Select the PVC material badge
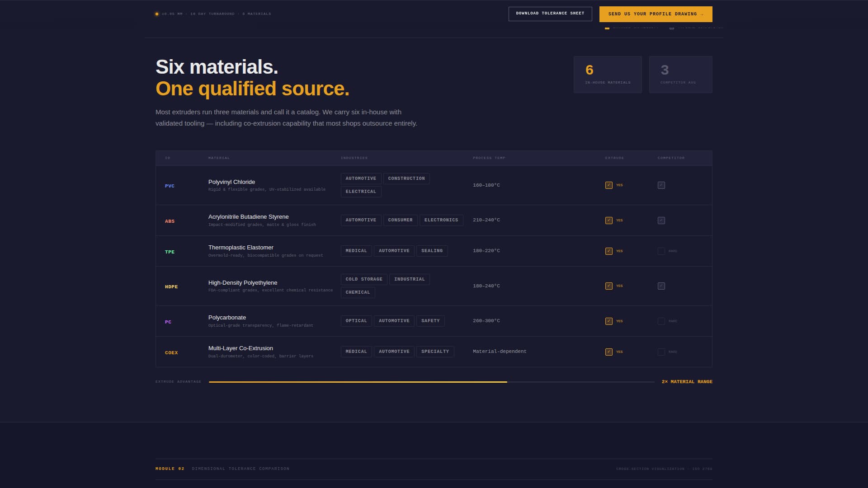 pyautogui.click(x=170, y=186)
